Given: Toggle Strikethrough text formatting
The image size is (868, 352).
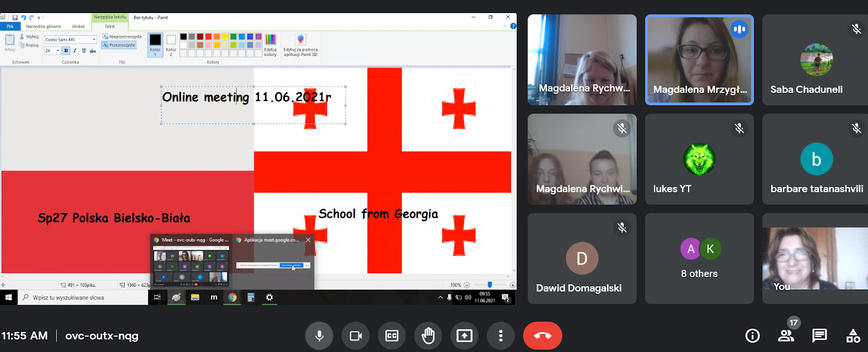Looking at the screenshot, I should 93,51.
